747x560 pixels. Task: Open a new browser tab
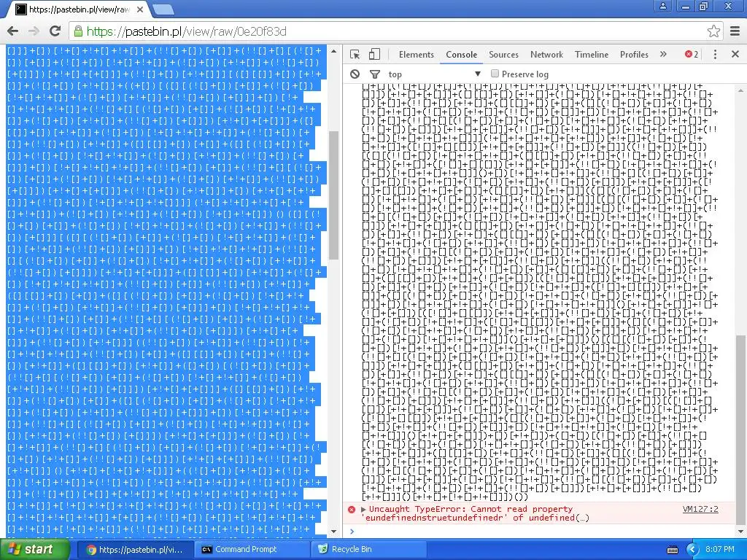[x=163, y=9]
